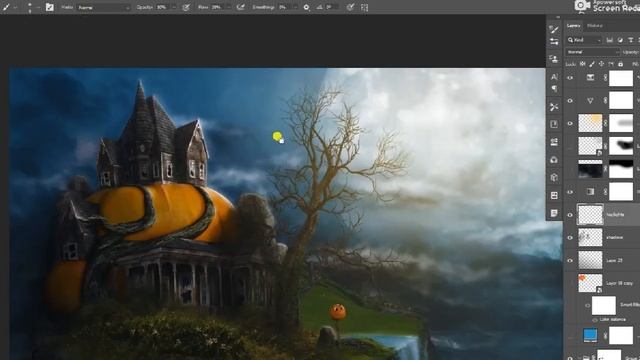Filter layers by type layers icon

631,40
